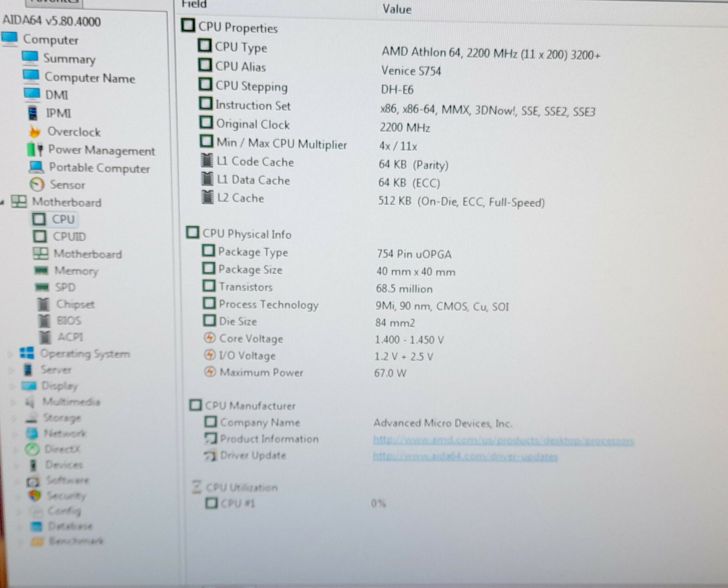
Task: Click the Network category icon
Action: click(32, 433)
